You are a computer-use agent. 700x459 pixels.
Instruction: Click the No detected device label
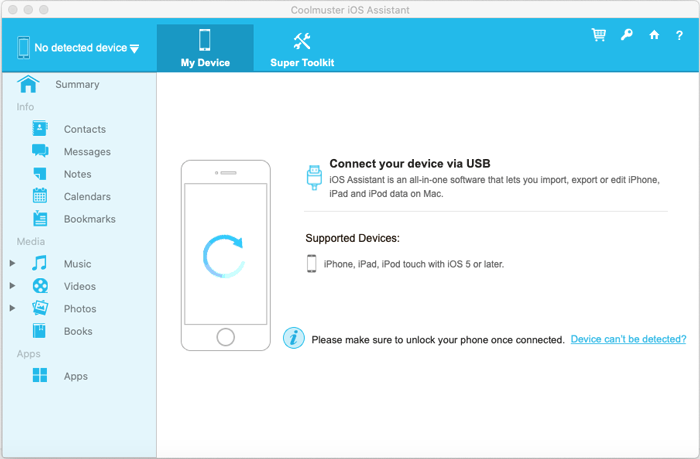click(x=81, y=48)
